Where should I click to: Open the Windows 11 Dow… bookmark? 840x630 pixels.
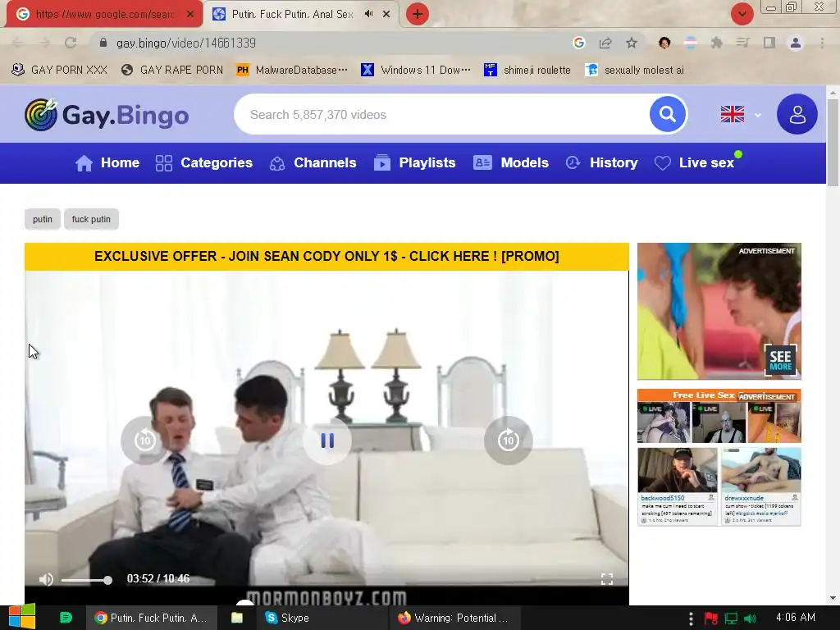416,71
